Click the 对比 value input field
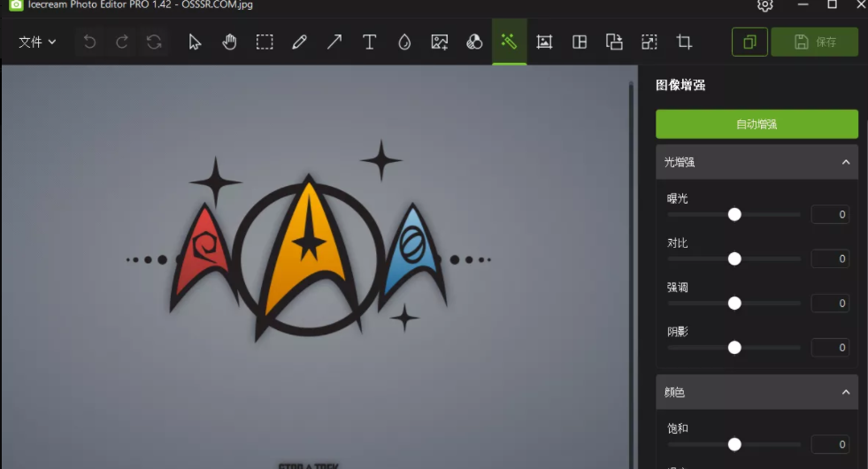868x469 pixels. click(830, 258)
